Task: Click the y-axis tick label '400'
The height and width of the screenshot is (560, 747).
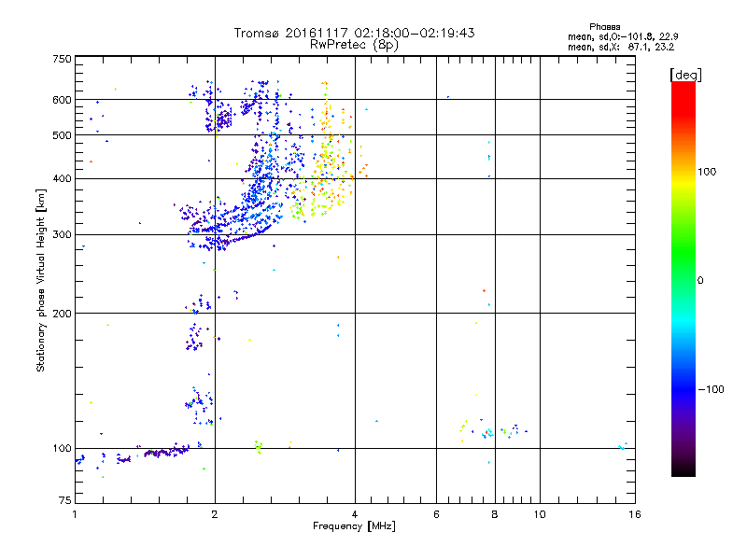Action: [62, 178]
